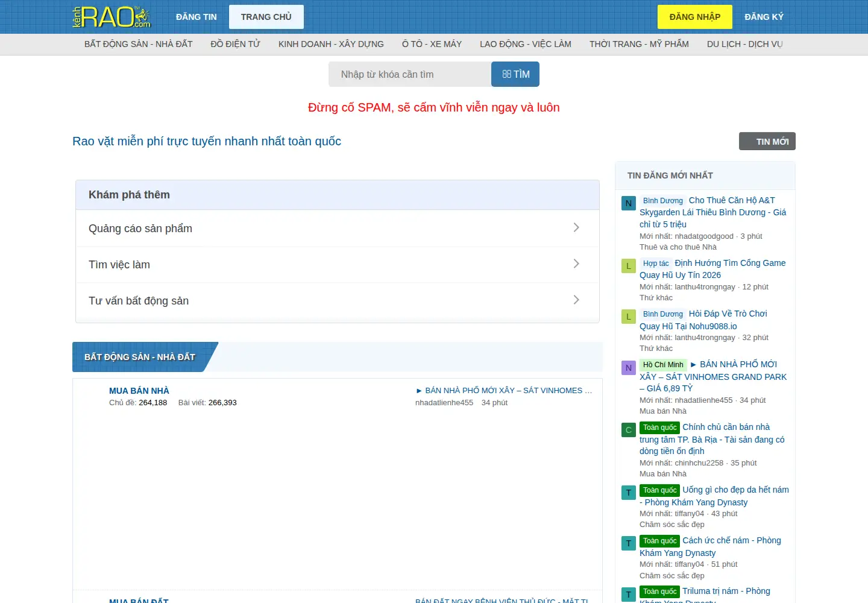The image size is (868, 603).
Task: Open avatar L beside Cổng Game 2026 post
Action: (x=629, y=266)
